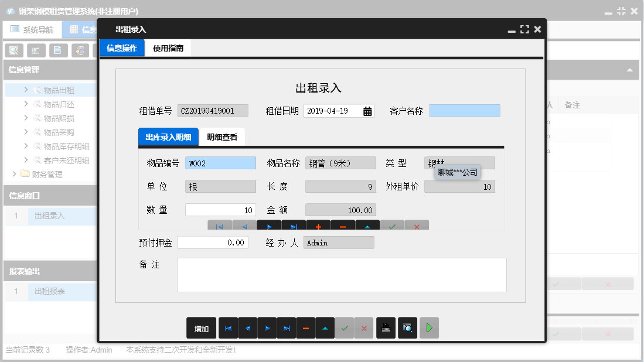The height and width of the screenshot is (362, 644).
Task: Click the red minus icon to remove detail row
Action: point(343,225)
